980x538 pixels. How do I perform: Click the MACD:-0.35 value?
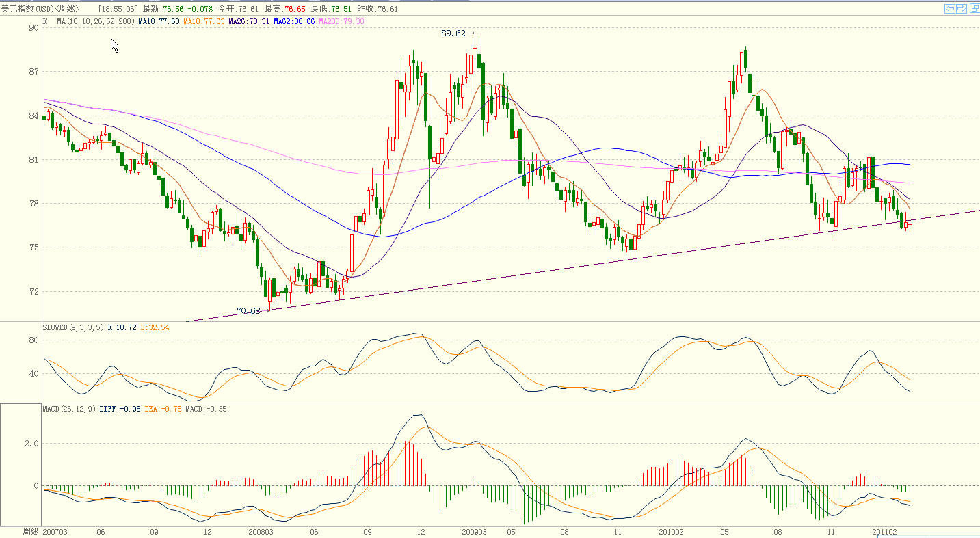206,409
